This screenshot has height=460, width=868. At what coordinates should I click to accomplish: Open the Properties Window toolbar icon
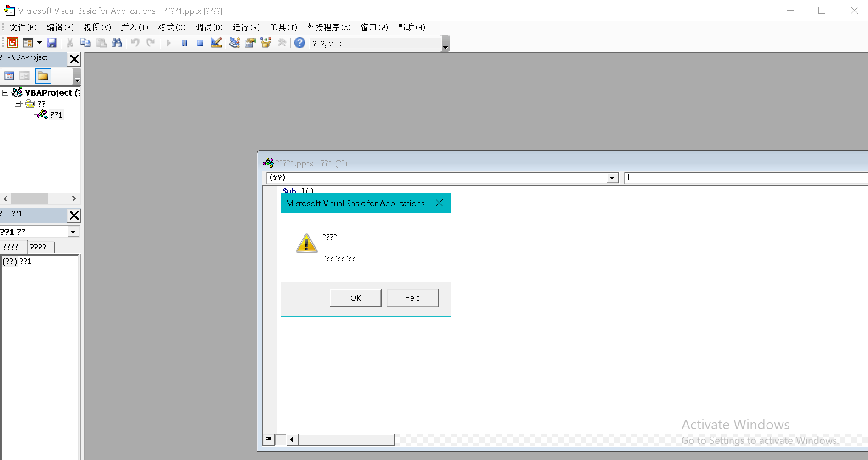250,43
